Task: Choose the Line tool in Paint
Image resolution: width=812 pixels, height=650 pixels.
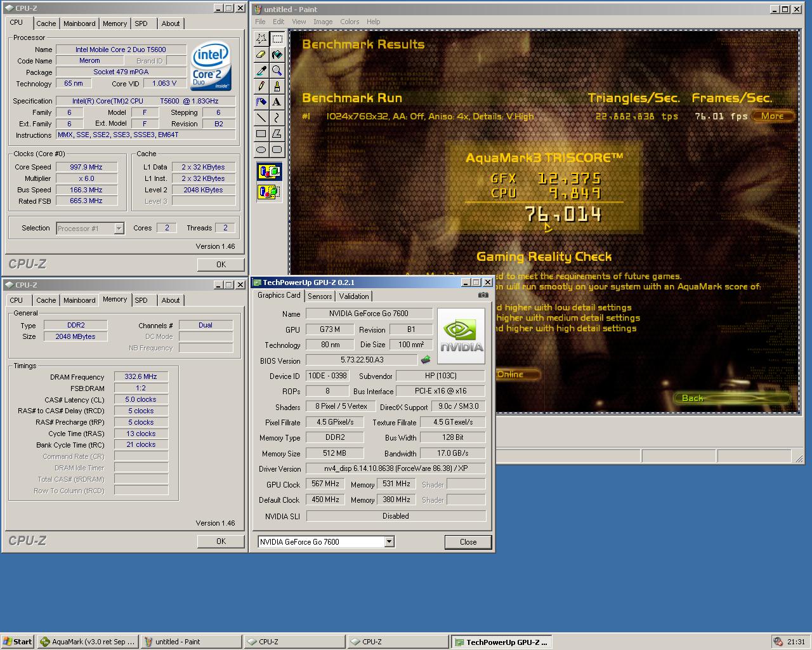Action: coord(261,117)
